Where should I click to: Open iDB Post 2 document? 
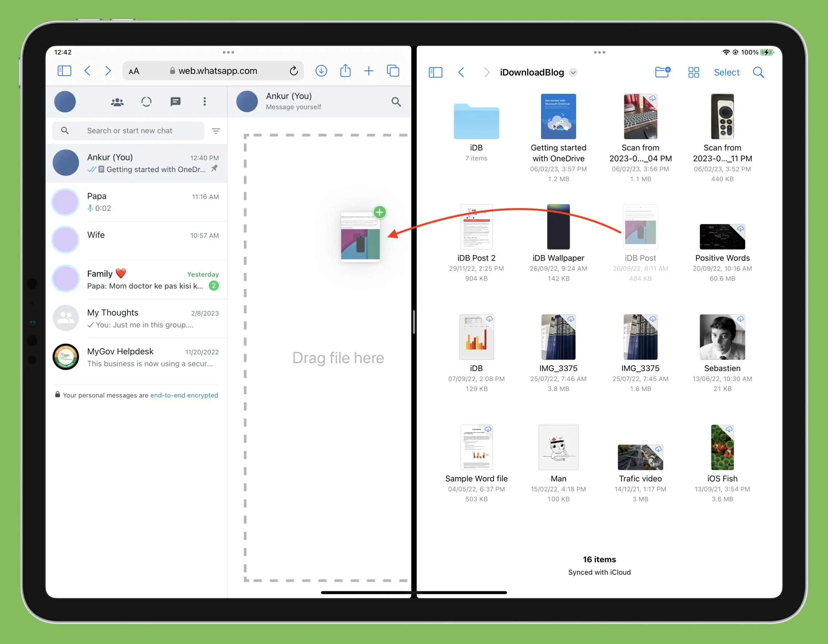click(476, 227)
